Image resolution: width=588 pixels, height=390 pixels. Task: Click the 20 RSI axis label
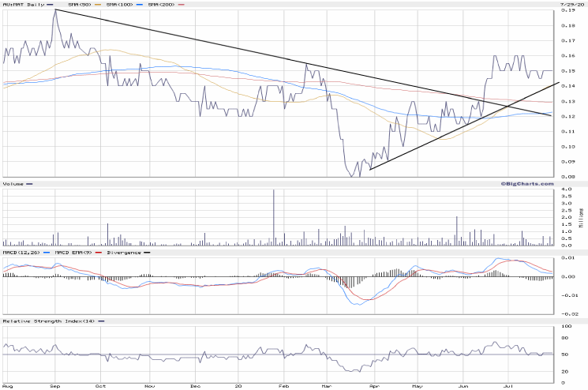(565, 372)
